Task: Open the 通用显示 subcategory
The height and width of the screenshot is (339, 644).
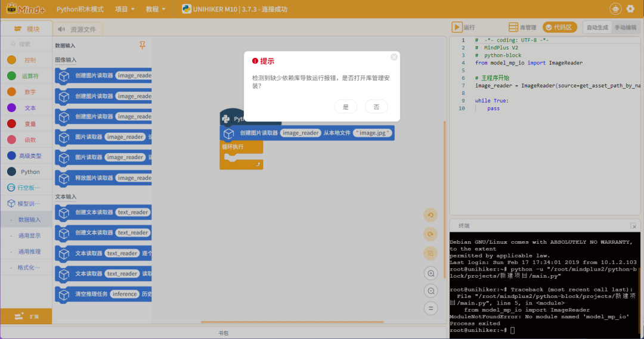Action: [x=26, y=235]
